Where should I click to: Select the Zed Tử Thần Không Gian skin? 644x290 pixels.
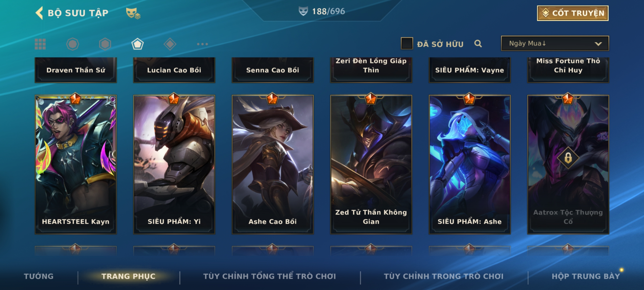pos(371,164)
